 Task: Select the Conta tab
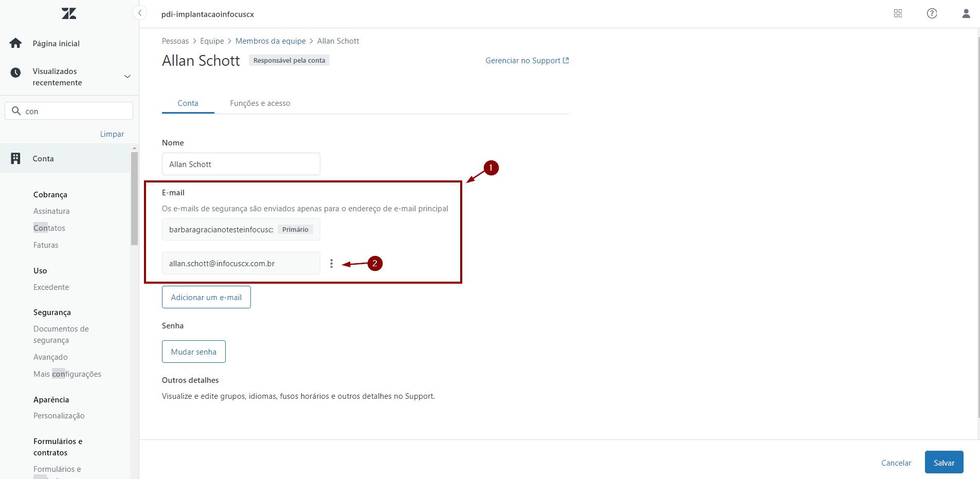click(x=188, y=103)
